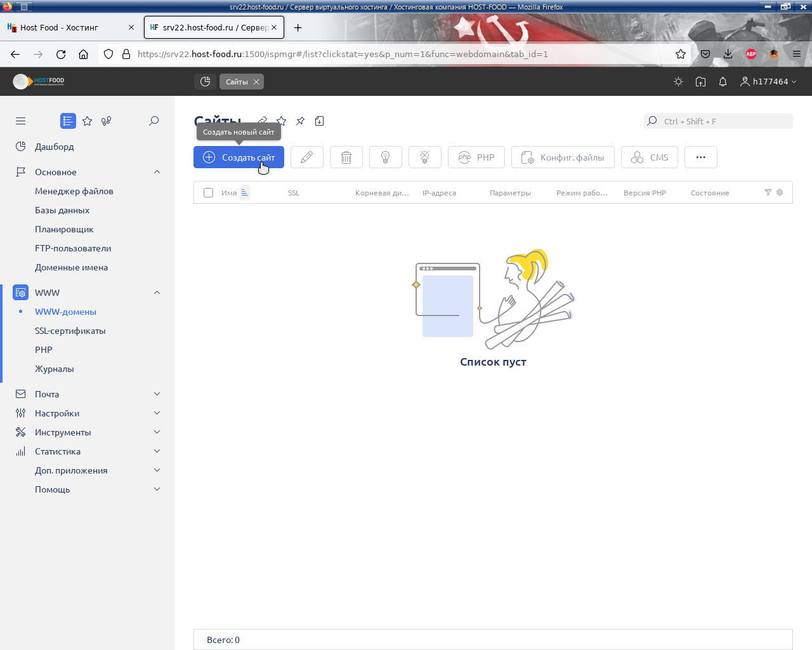Switch to the Сайты panel tab

point(237,82)
